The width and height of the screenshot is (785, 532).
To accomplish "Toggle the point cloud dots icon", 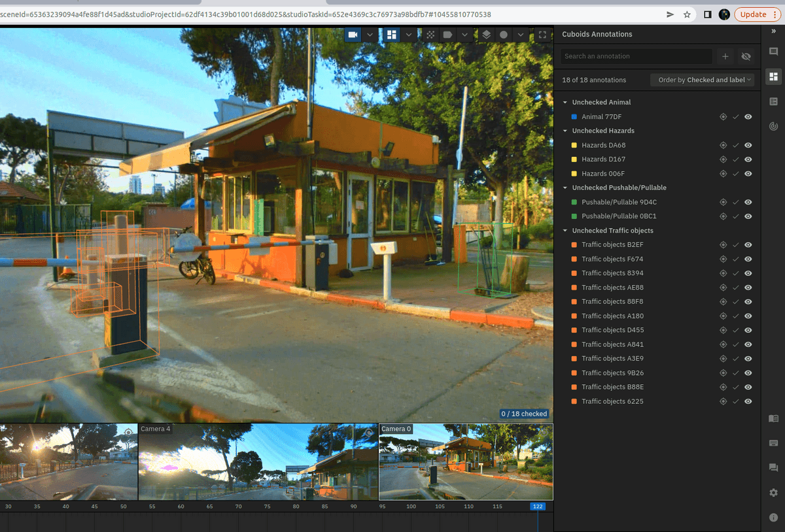I will tap(430, 35).
